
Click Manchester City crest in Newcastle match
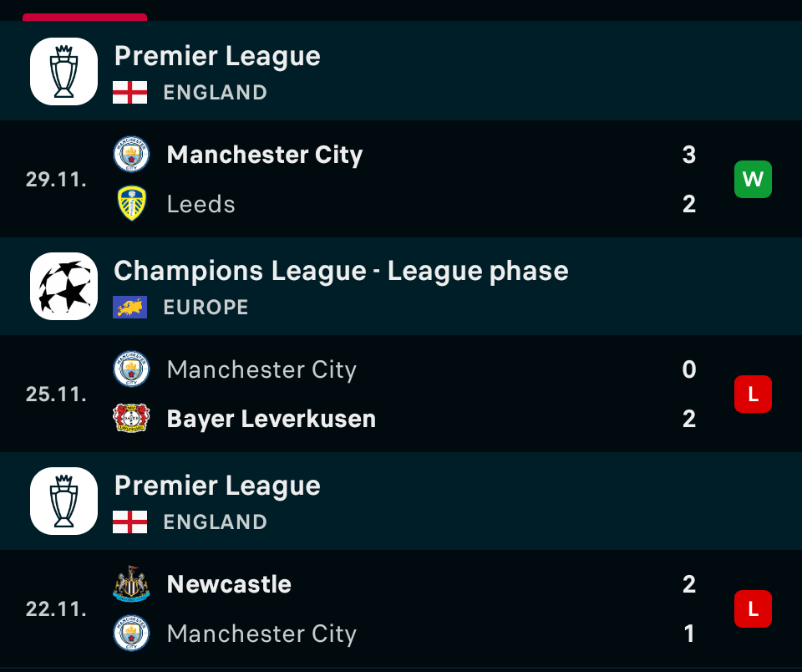[131, 634]
